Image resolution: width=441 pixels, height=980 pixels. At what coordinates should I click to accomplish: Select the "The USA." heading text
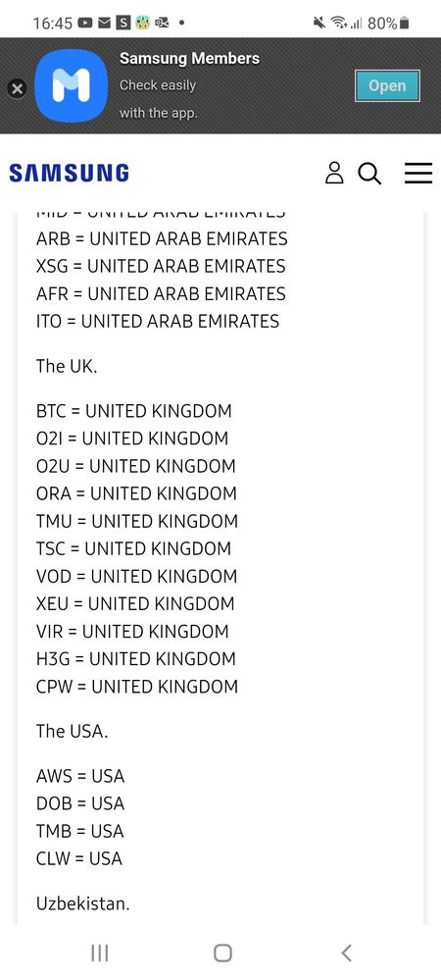(72, 731)
